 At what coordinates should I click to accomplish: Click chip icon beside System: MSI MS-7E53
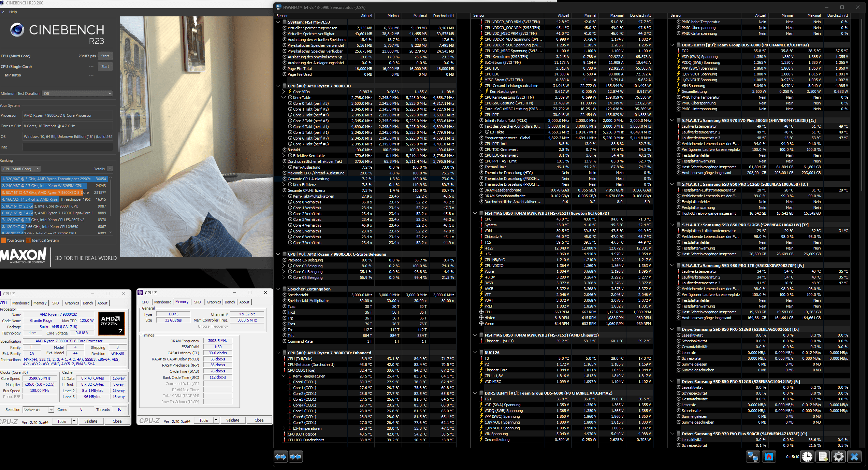(285, 22)
